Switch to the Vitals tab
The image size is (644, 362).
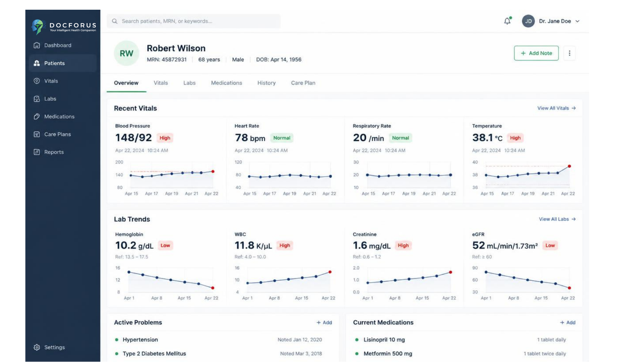click(161, 83)
